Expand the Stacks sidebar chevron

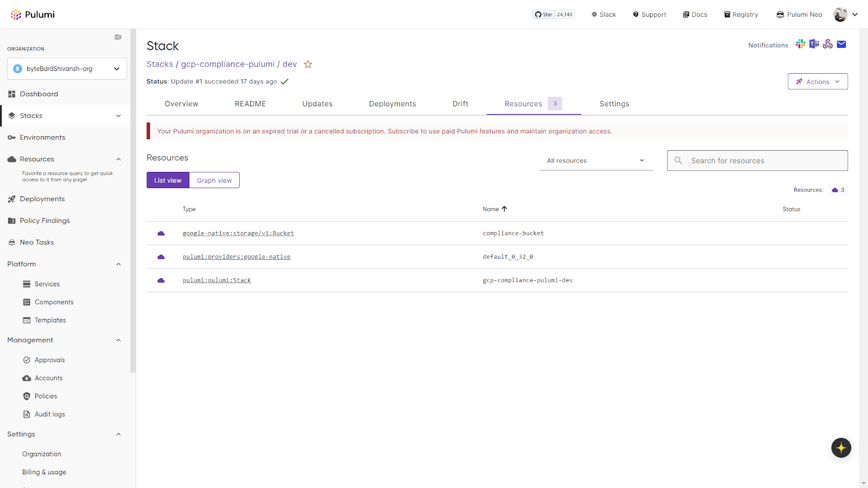(x=118, y=115)
